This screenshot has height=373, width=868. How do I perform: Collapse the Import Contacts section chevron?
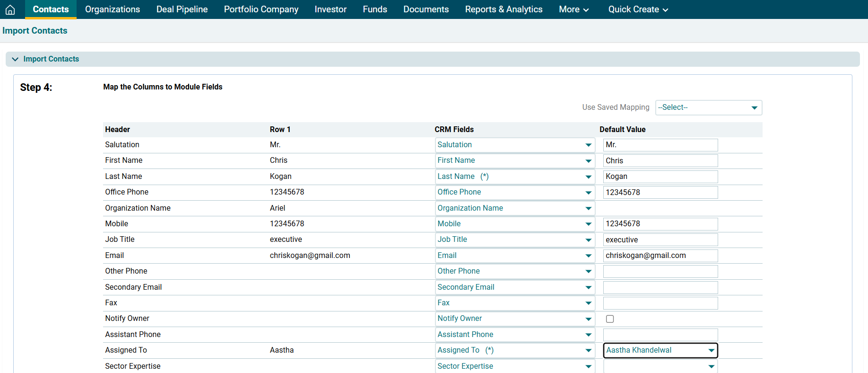click(15, 59)
